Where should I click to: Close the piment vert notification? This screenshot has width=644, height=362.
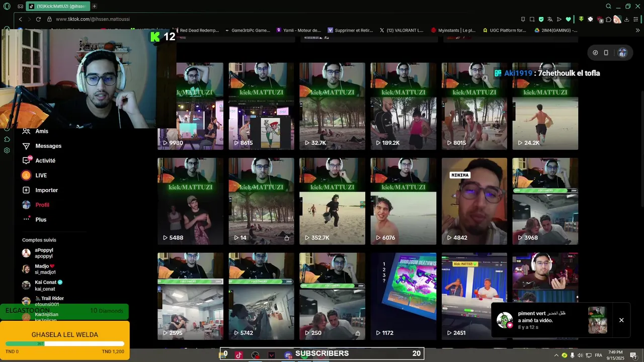tap(621, 320)
